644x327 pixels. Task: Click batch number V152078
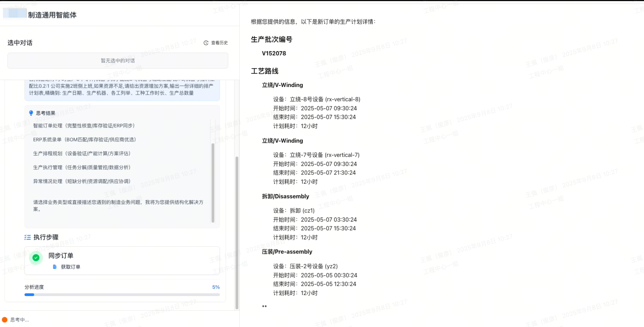click(x=274, y=53)
